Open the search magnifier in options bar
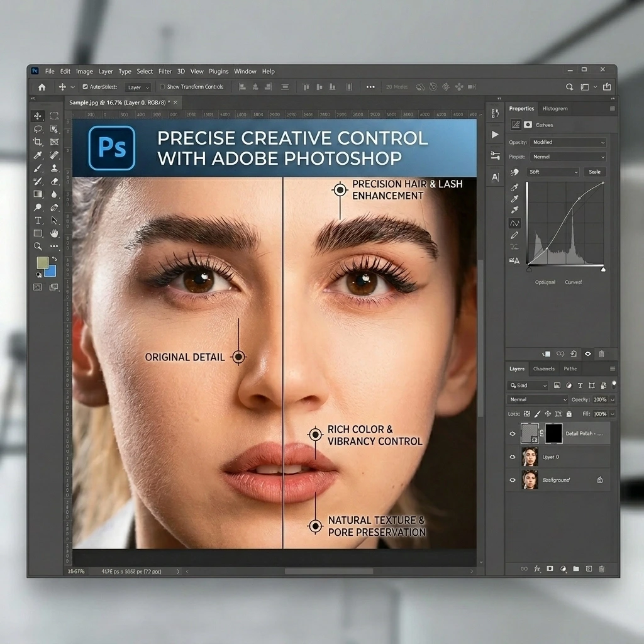 [569, 87]
